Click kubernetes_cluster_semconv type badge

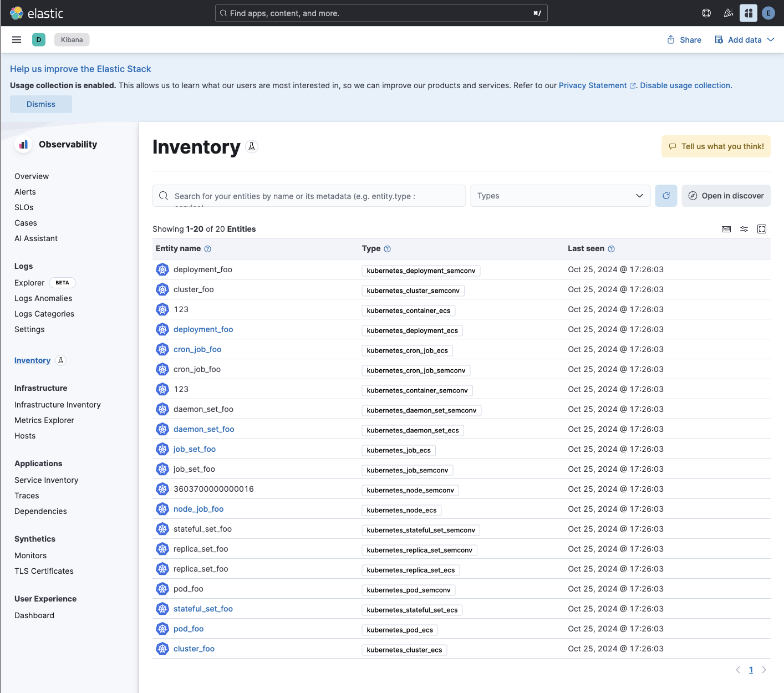tap(413, 291)
